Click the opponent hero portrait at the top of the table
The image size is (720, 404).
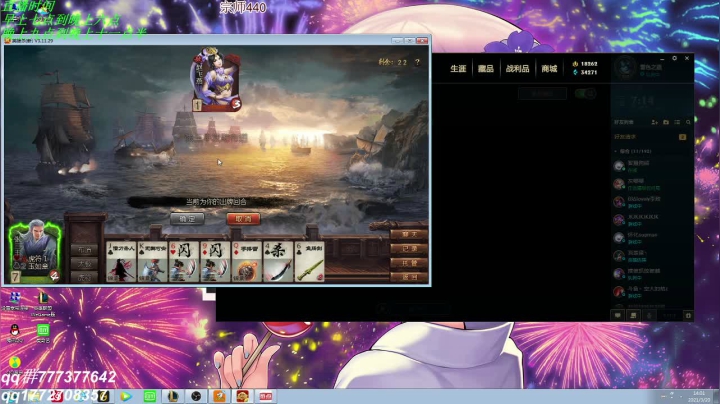point(216,80)
